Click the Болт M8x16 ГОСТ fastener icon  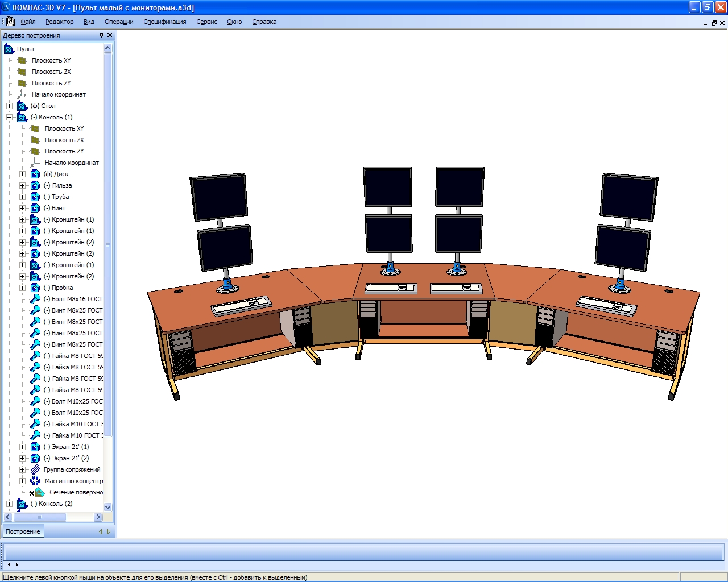[35, 299]
